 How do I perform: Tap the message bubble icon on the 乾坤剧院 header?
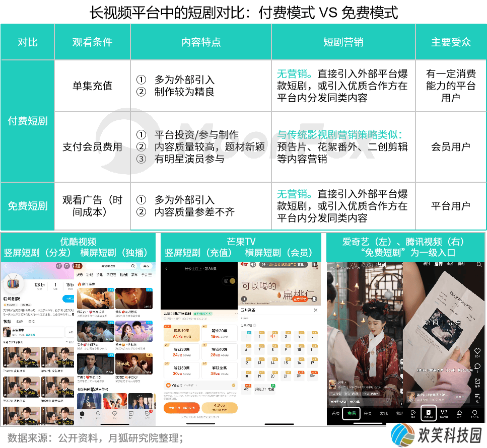tap(66, 266)
